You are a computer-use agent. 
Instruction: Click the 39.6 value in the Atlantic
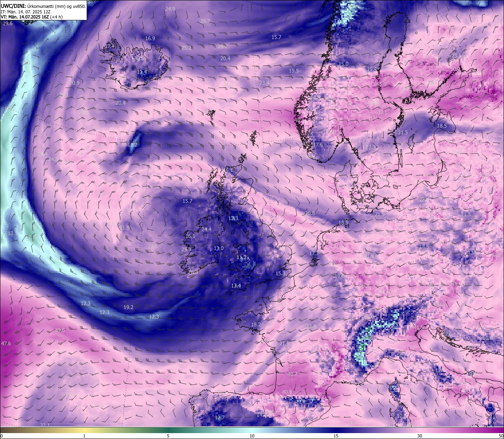pyautogui.click(x=60, y=330)
